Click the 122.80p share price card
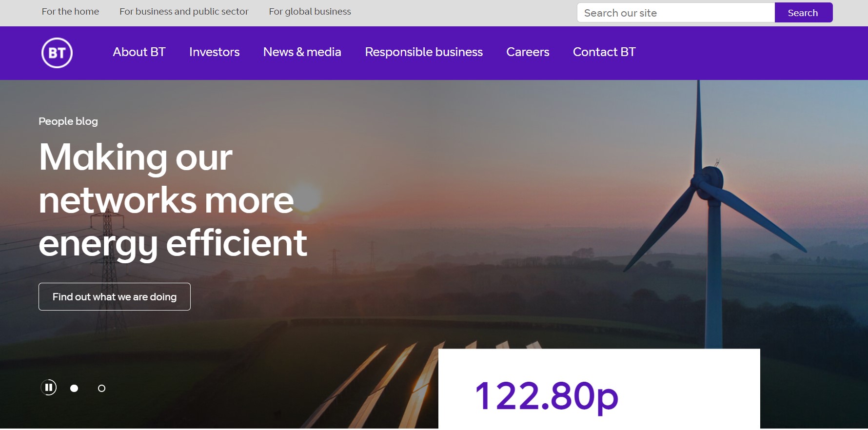This screenshot has width=868, height=430. tap(599, 389)
